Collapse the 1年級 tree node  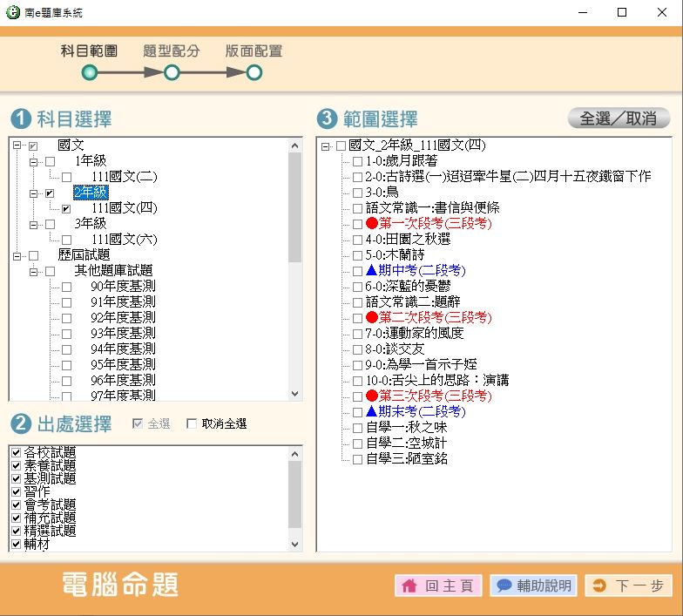tap(33, 162)
